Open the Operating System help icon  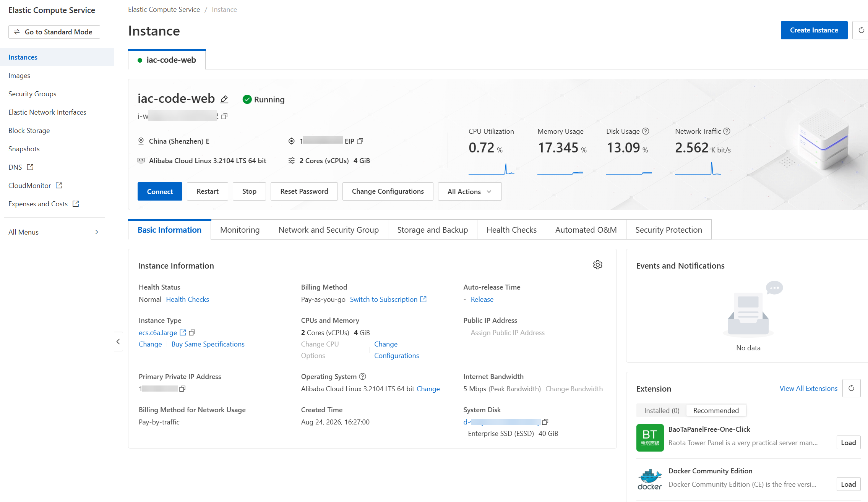coord(363,377)
